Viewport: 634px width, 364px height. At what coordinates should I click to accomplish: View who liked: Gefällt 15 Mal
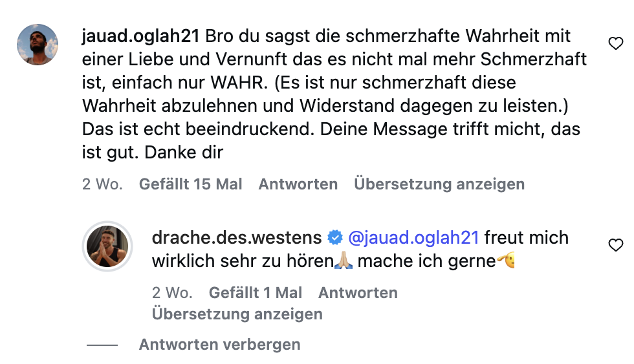click(x=191, y=184)
